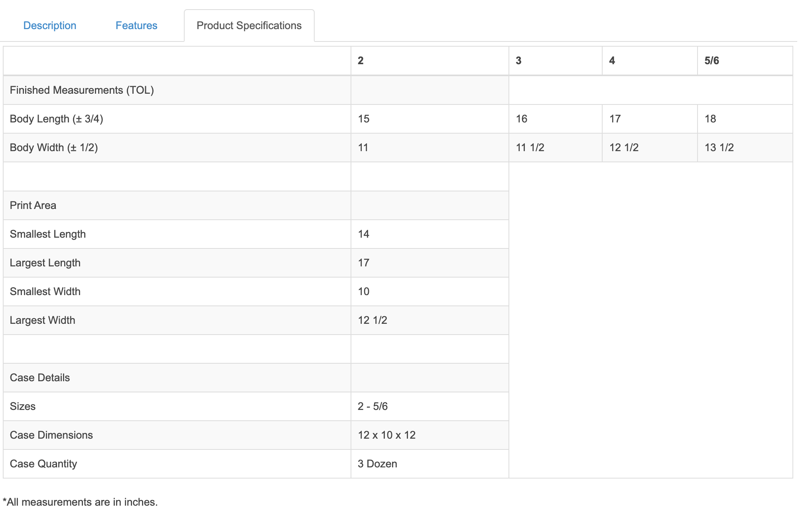Click the Case Details section label

[40, 378]
